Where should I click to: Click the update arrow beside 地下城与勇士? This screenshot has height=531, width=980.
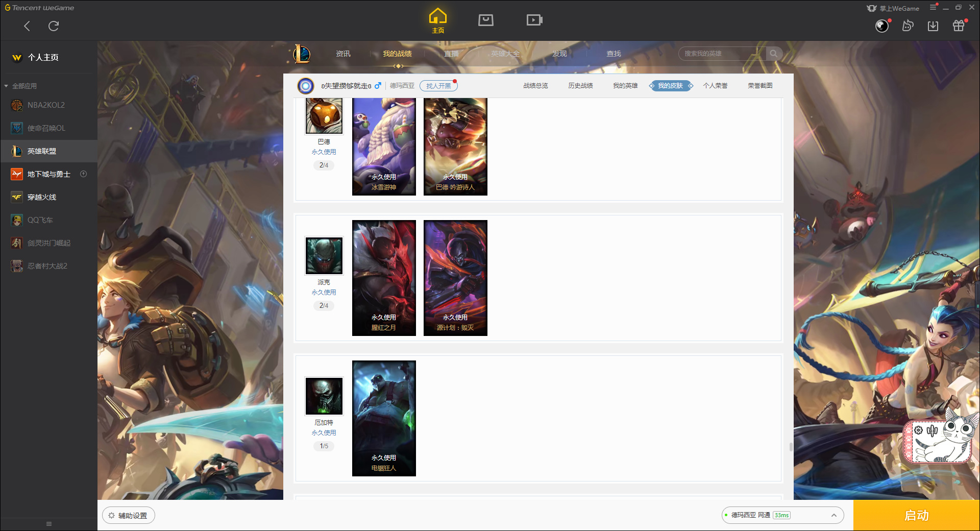coord(84,174)
